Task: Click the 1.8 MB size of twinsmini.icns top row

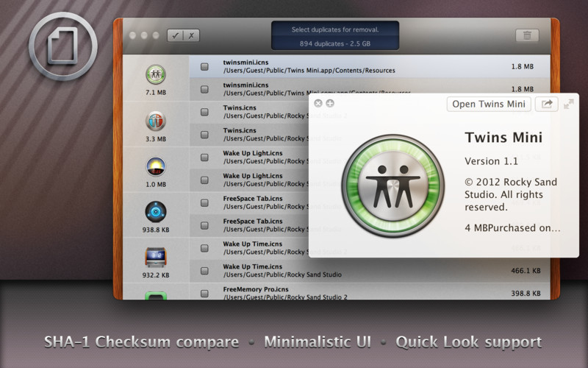Action: (x=523, y=66)
